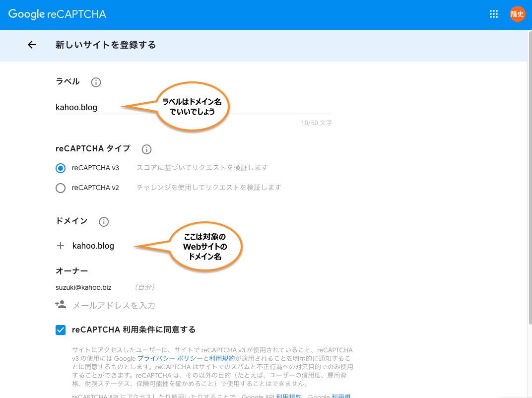Screen dimensions: 532x398
Task: Show info tooltip next to ラベル
Action: tap(96, 82)
